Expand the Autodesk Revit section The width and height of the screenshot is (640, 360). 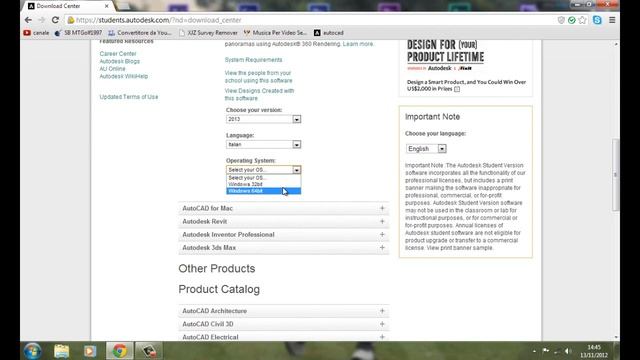[284, 221]
